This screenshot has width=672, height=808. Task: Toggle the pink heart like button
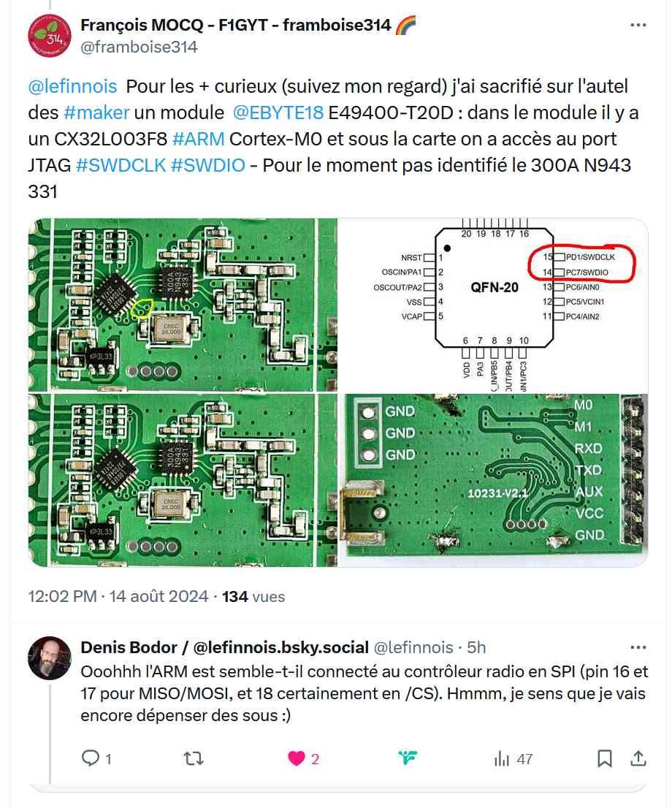[297, 758]
